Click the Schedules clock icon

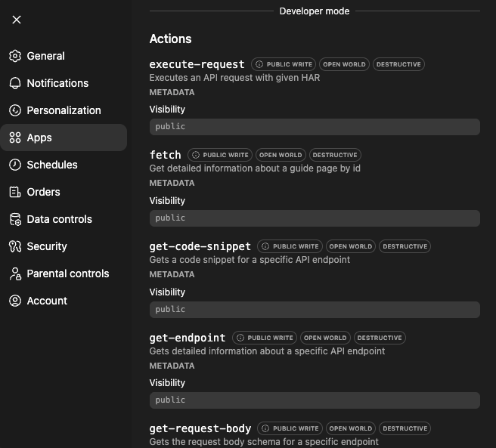(15, 165)
